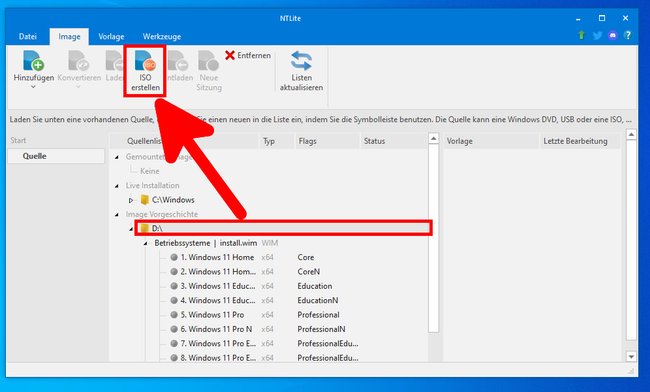Select 7. Windows 11 Pro E... entry
This screenshot has width=650, height=392.
pos(218,344)
